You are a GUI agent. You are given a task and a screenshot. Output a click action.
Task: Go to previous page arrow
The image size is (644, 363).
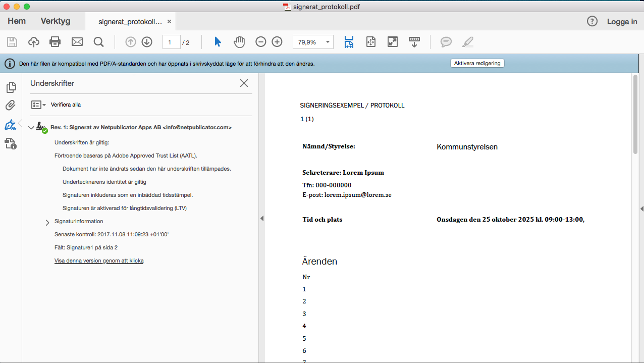tap(131, 42)
